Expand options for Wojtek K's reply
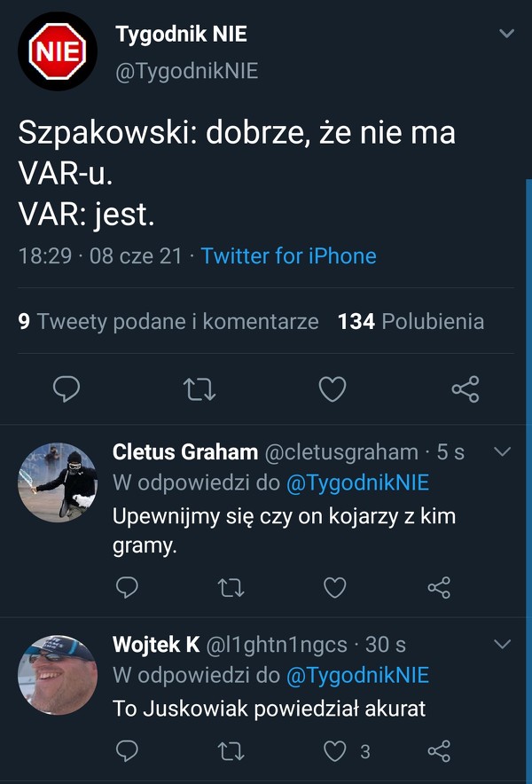The height and width of the screenshot is (784, 532). click(502, 645)
